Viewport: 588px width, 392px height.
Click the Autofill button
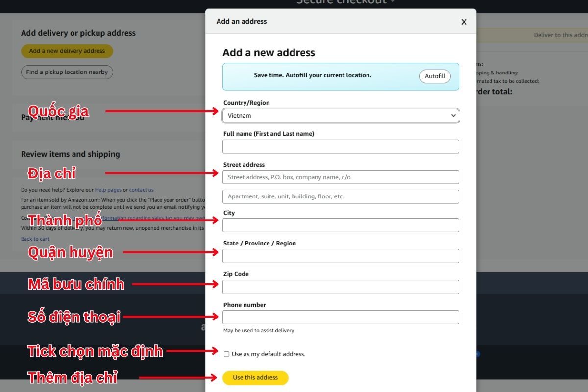435,76
